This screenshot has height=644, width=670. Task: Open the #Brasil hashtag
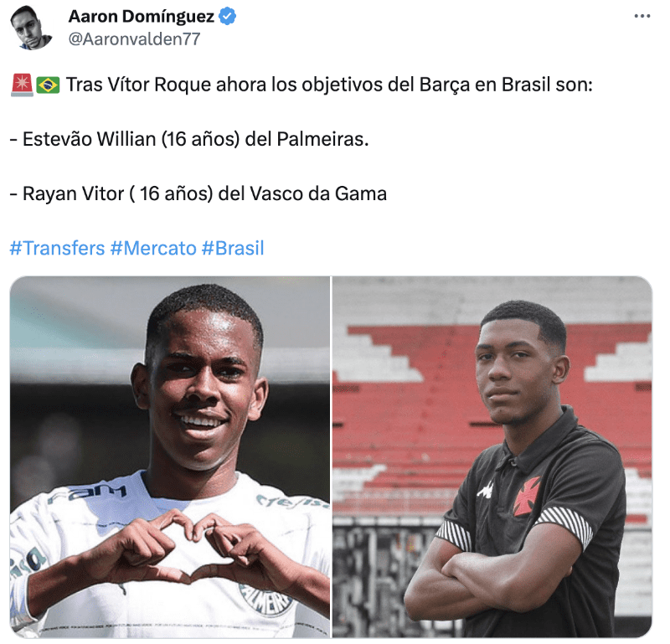pyautogui.click(x=233, y=248)
